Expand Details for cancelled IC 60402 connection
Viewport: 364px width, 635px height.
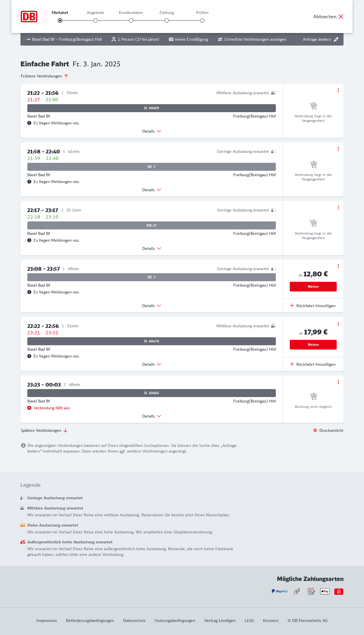pyautogui.click(x=152, y=416)
